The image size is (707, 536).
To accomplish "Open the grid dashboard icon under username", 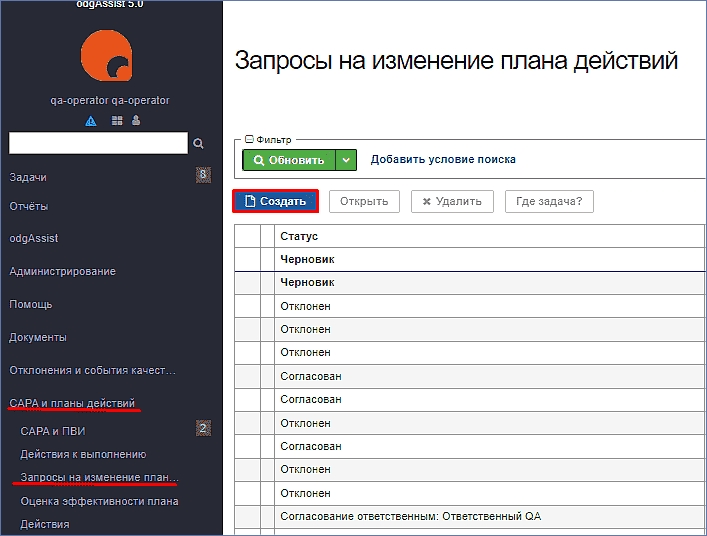I will pos(117,120).
